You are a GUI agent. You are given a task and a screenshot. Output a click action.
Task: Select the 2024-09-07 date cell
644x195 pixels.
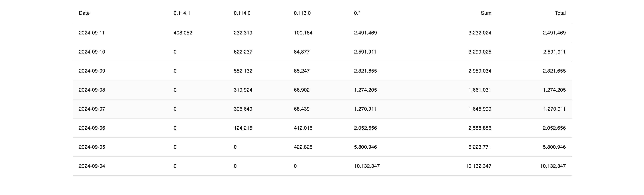(92, 109)
